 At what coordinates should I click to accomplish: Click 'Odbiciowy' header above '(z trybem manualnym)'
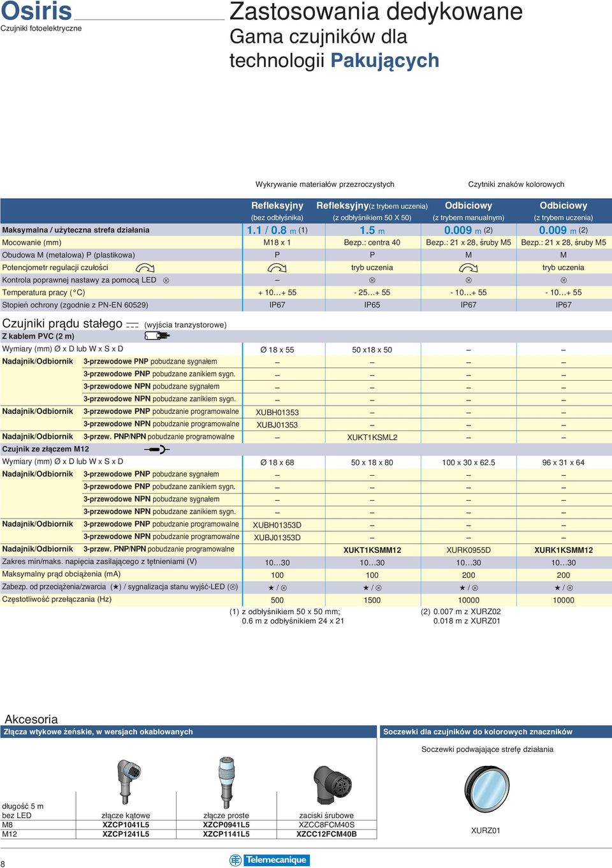click(469, 205)
